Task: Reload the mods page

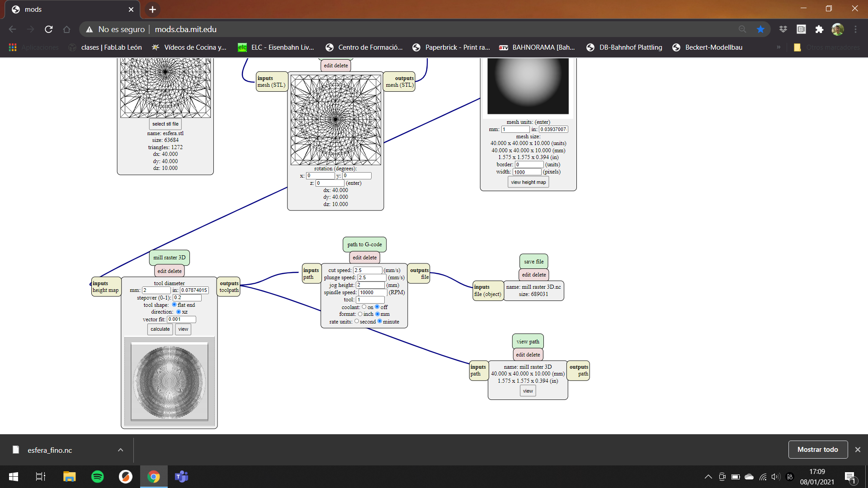Action: pos(49,29)
